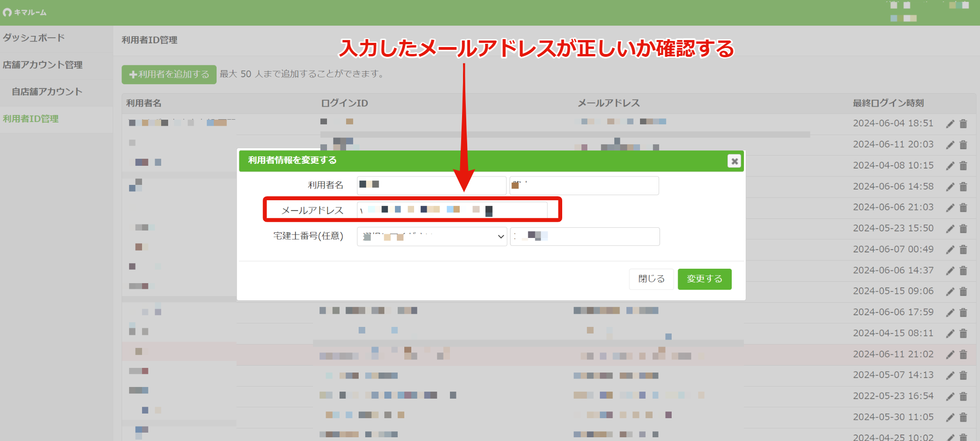Edit the user logged in 2024-06-11 20:03
The width and height of the screenshot is (980, 441).
[950, 145]
